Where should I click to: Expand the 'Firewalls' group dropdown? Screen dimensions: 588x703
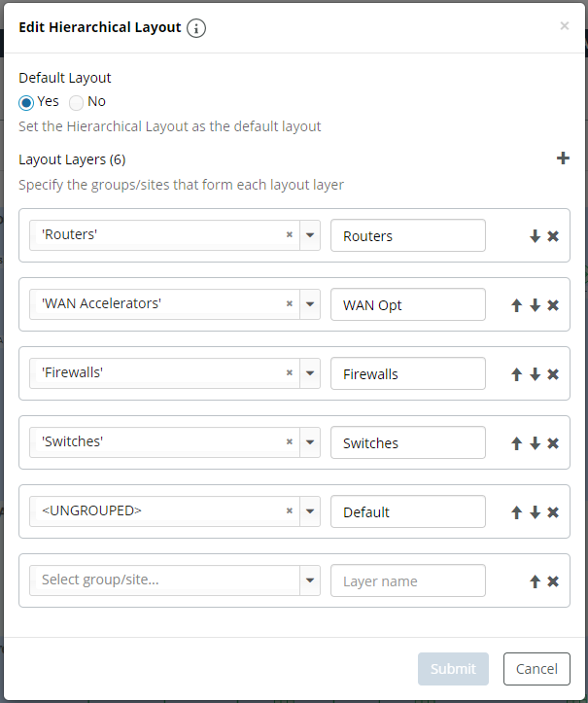tap(310, 373)
